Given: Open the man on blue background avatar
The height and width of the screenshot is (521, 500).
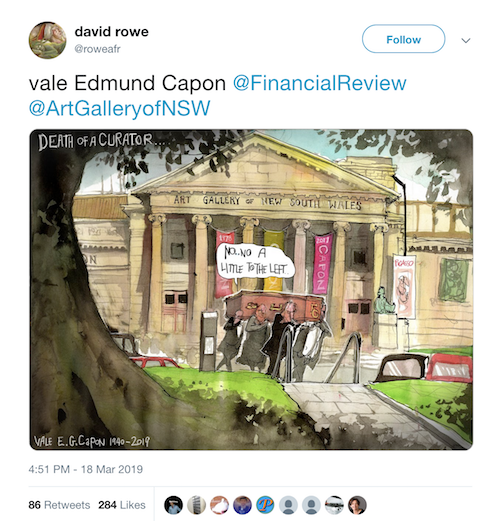Looking at the screenshot, I should (x=242, y=505).
